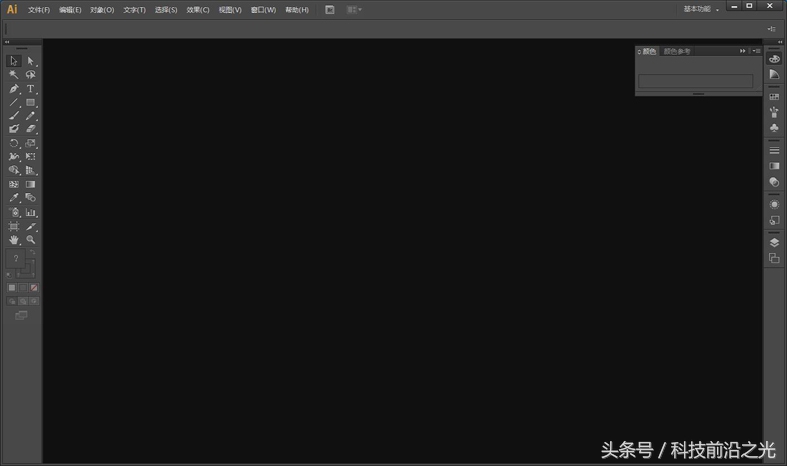The height and width of the screenshot is (466, 787).
Task: Switch to the 颜色 tab
Action: (x=647, y=51)
